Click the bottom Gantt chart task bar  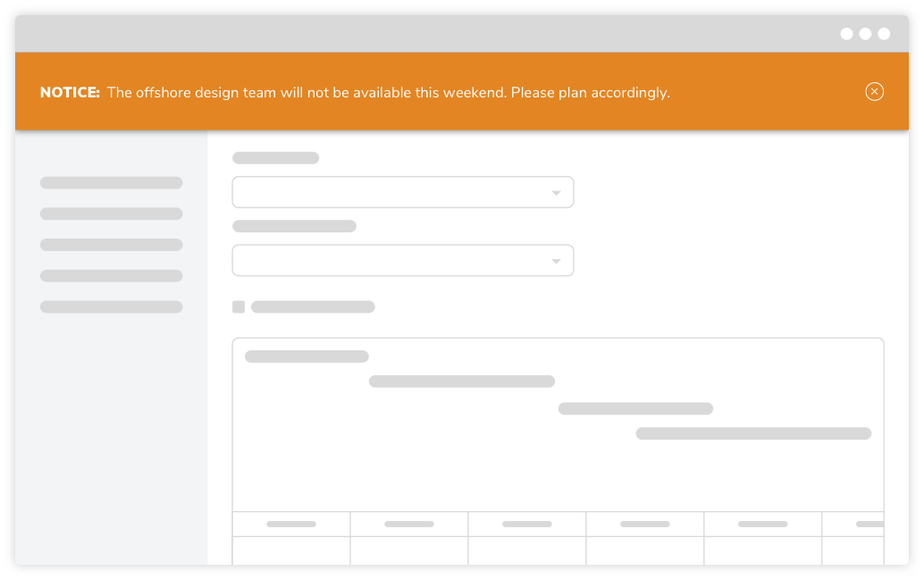pyautogui.click(x=753, y=433)
